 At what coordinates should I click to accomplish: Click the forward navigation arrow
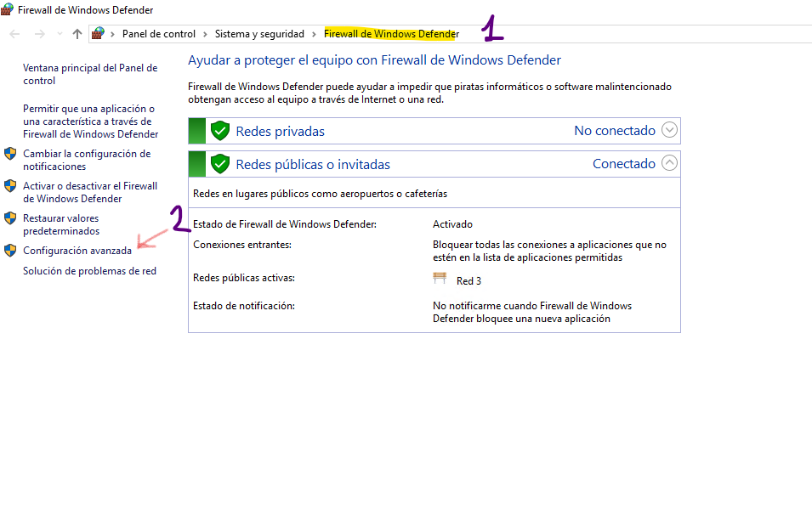pyautogui.click(x=39, y=34)
